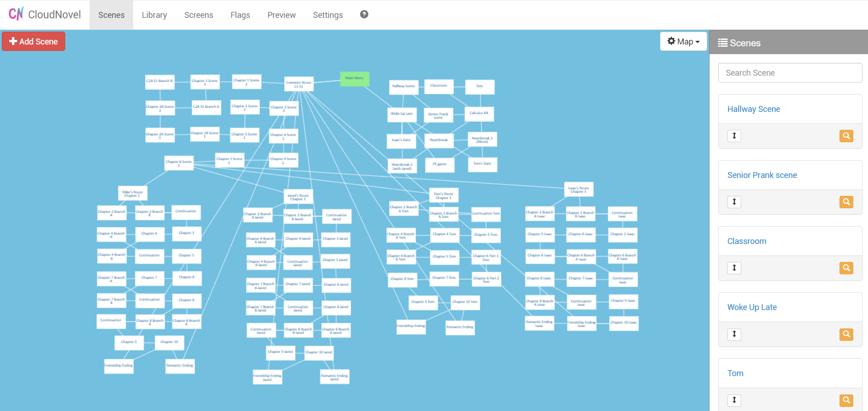Screen dimensions: 868x411
Task: Open the Tom link in sidebar
Action: pyautogui.click(x=735, y=373)
